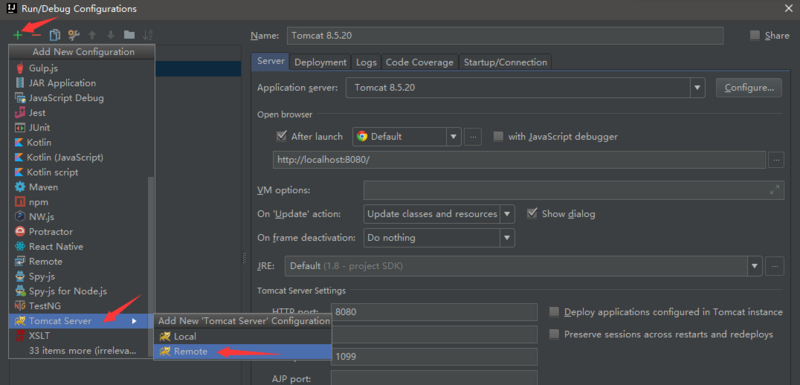This screenshot has width=800, height=385.
Task: Click the URL field http://localhost:8080/
Action: click(x=519, y=160)
